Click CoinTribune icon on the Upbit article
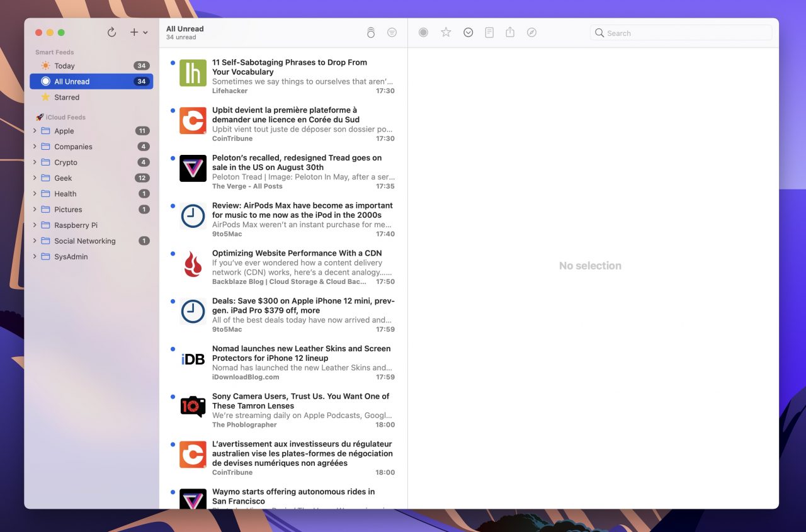806x532 pixels. coord(193,121)
